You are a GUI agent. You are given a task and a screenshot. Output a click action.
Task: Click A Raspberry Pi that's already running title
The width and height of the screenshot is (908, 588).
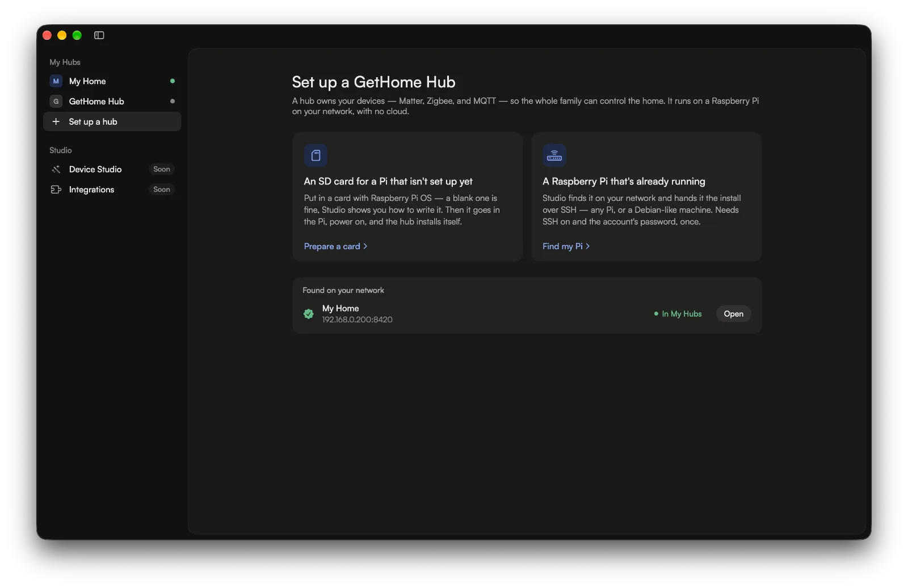624,182
